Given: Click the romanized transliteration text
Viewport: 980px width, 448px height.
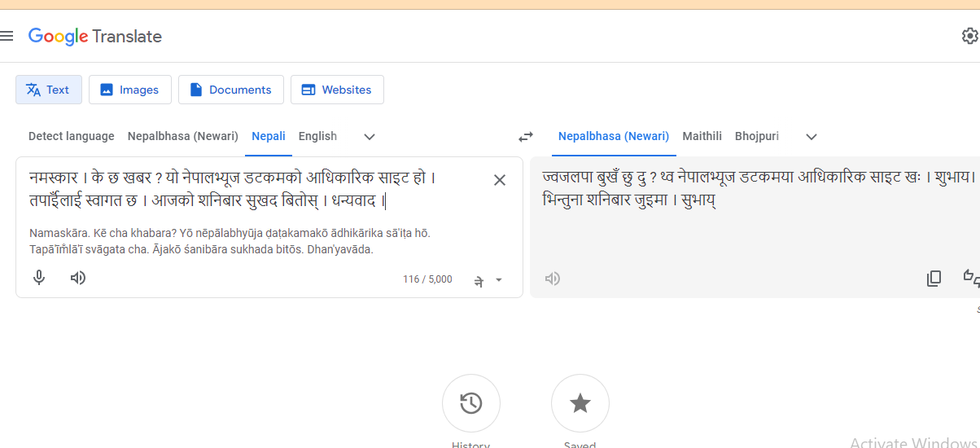Looking at the screenshot, I should [230, 241].
